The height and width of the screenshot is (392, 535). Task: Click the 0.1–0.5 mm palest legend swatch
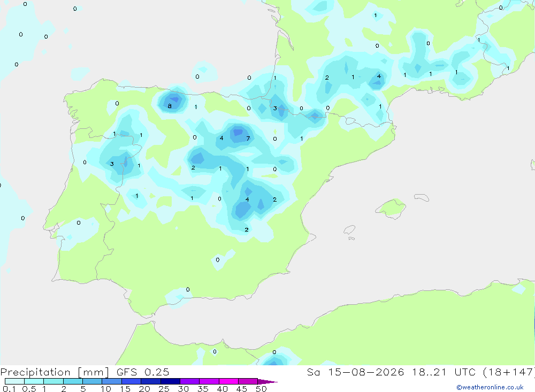click(14, 381)
